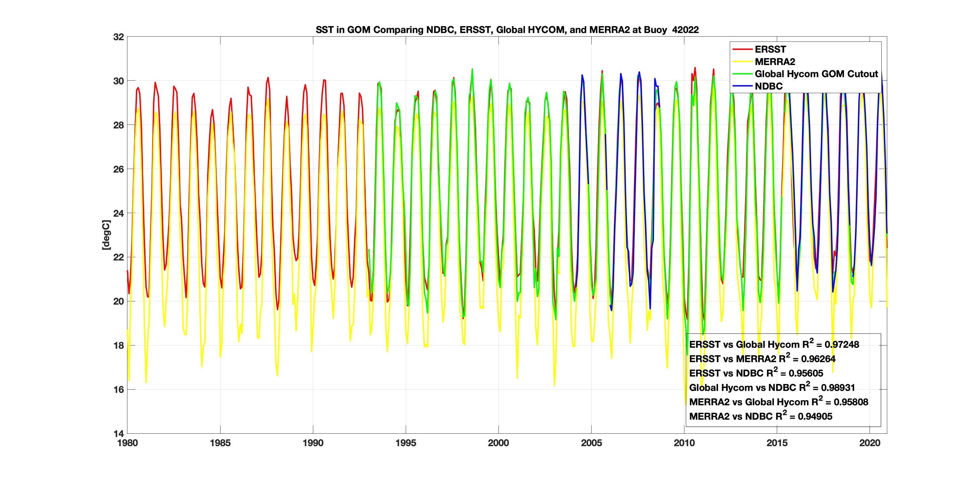The height and width of the screenshot is (487, 980).
Task: Click the 'ERSST vs NDBC R²' annotation line
Action: click(756, 373)
